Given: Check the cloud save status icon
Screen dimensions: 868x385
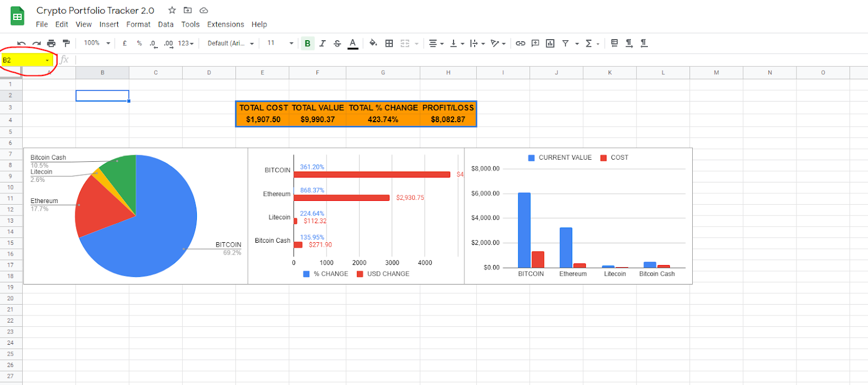Looking at the screenshot, I should coord(204,10).
